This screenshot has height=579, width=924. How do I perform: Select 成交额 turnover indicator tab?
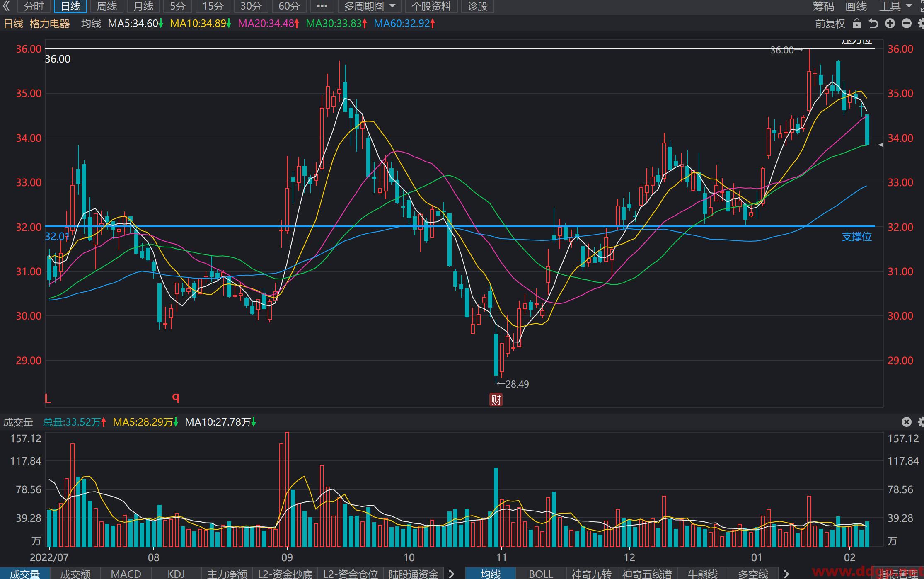[x=75, y=574]
